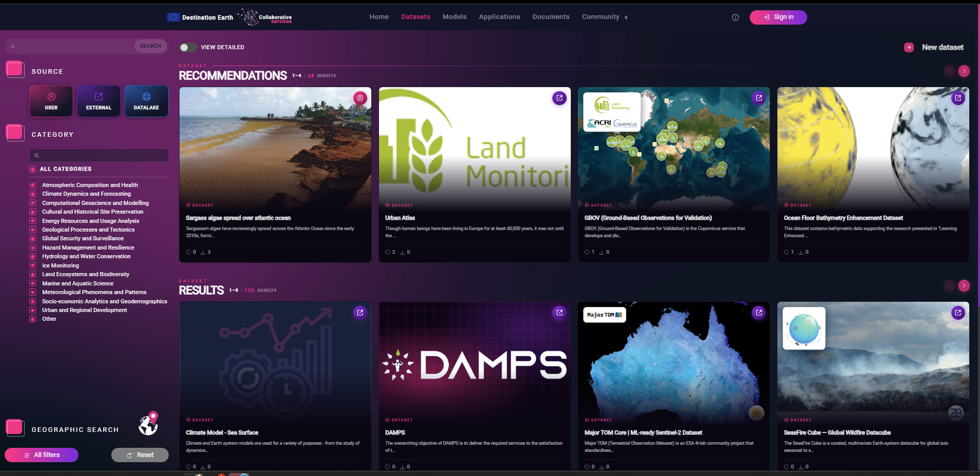
Task: Like the Urban Atlas dataset heart icon
Action: click(x=388, y=252)
